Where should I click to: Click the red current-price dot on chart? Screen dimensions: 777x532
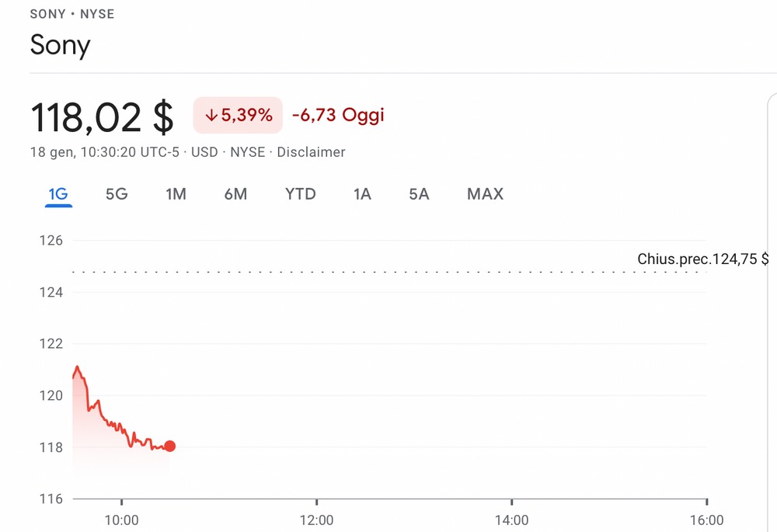(x=169, y=447)
